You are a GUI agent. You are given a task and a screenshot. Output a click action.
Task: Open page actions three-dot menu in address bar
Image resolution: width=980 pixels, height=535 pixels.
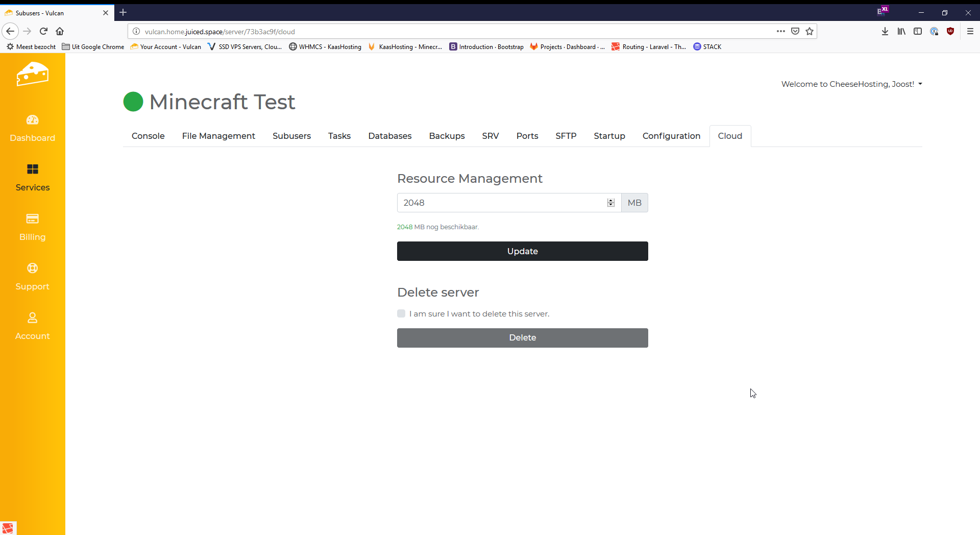[780, 31]
